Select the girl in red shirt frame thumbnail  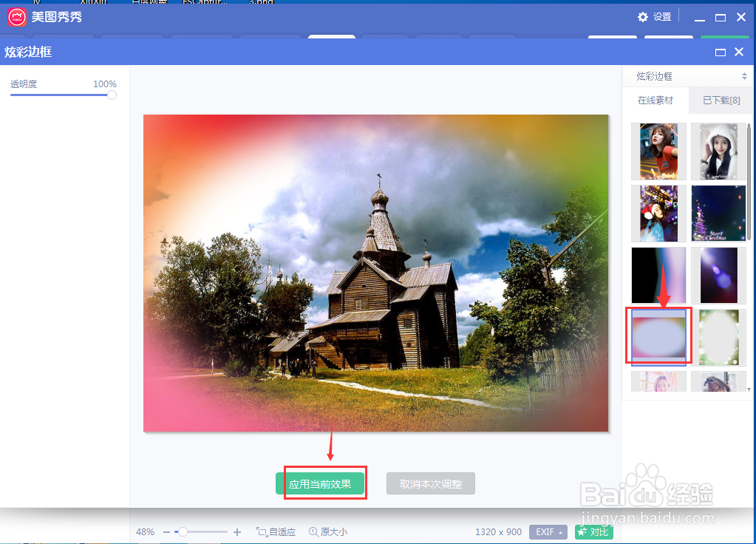[658, 152]
